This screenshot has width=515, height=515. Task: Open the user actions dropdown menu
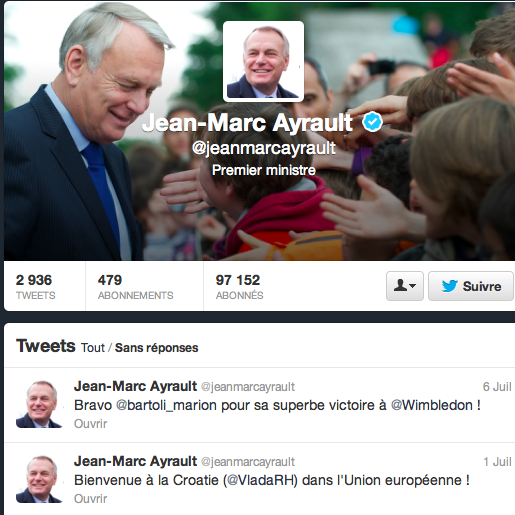[405, 286]
